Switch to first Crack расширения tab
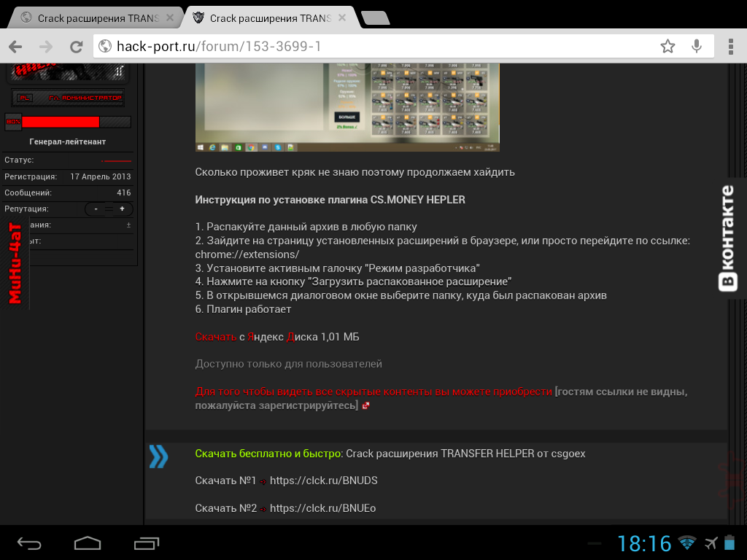 click(95, 18)
